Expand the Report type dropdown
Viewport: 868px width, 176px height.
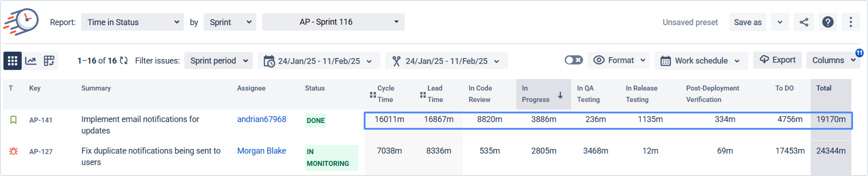pos(132,22)
